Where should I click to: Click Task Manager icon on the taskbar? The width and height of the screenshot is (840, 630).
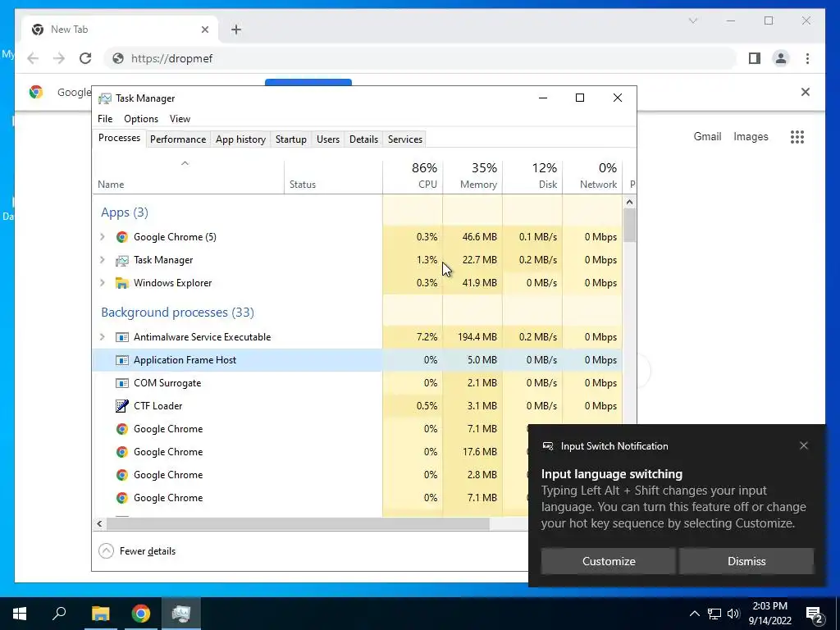[181, 614]
